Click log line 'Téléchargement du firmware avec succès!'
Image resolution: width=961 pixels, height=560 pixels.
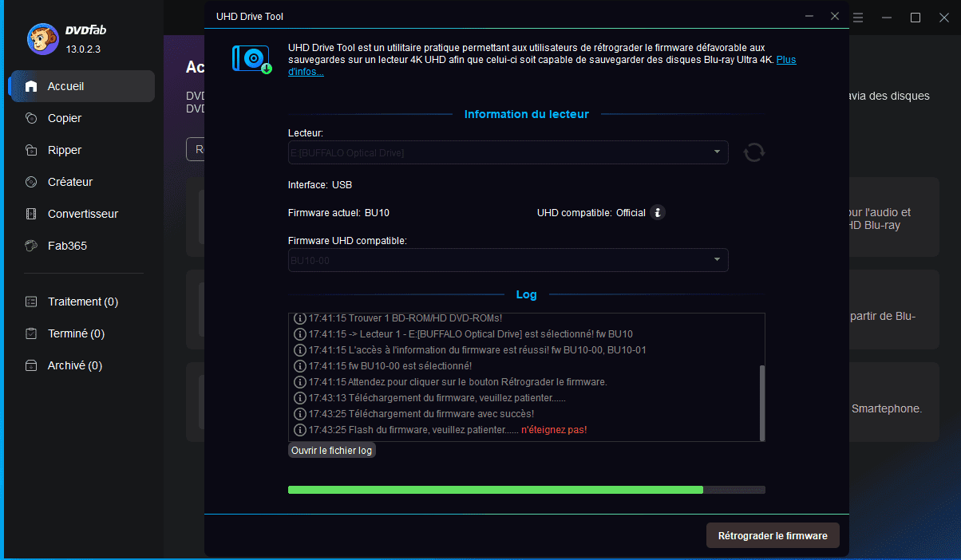(413, 414)
